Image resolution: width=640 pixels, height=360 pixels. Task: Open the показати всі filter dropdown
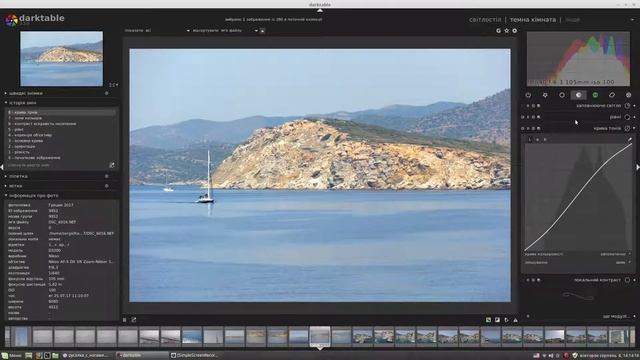[157, 31]
